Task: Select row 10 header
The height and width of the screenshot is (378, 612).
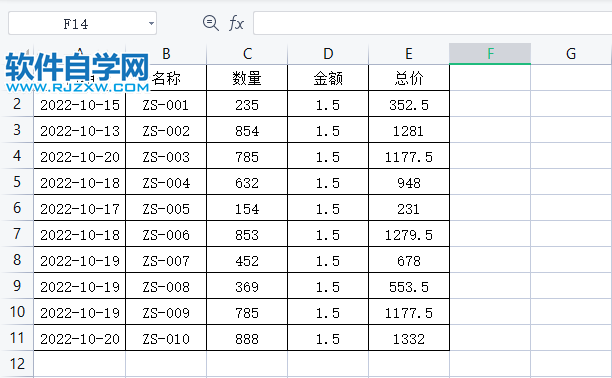Action: tap(17, 312)
